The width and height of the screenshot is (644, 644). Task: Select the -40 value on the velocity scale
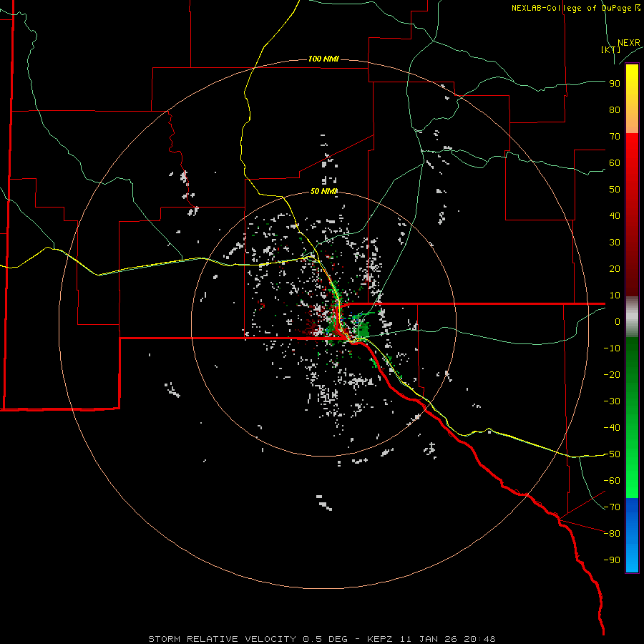pos(612,428)
